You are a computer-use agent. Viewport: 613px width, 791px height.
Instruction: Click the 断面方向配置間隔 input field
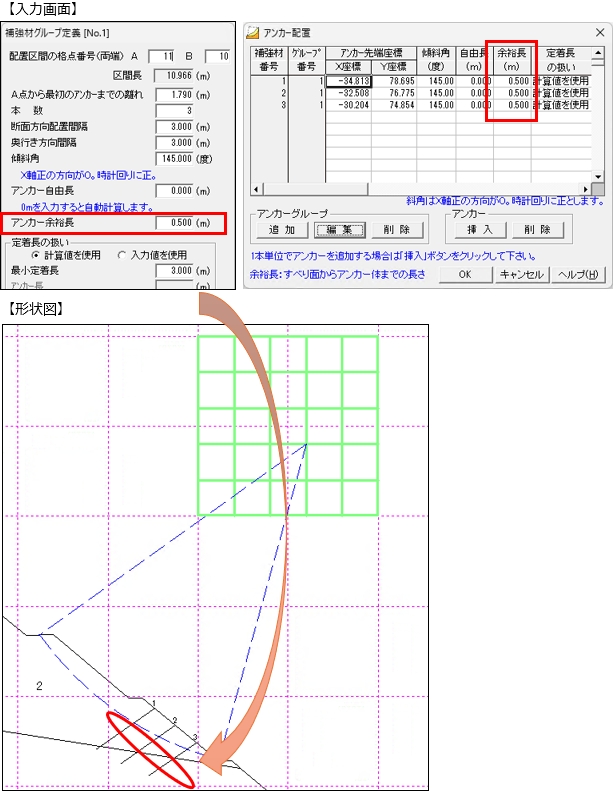point(175,127)
